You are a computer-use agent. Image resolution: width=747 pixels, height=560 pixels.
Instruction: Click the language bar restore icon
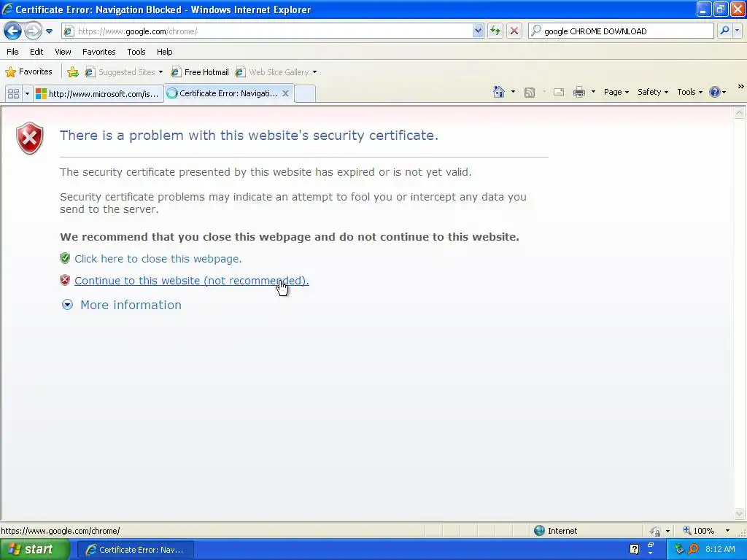651,544
